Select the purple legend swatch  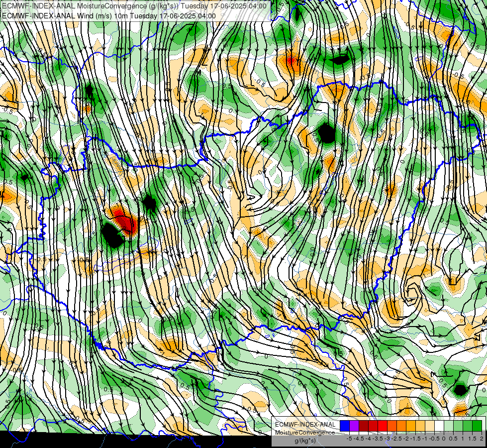click(x=354, y=426)
